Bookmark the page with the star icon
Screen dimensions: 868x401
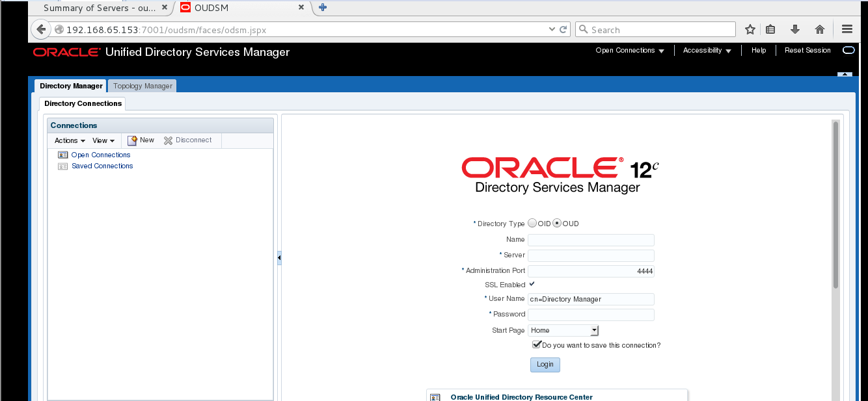(x=750, y=29)
